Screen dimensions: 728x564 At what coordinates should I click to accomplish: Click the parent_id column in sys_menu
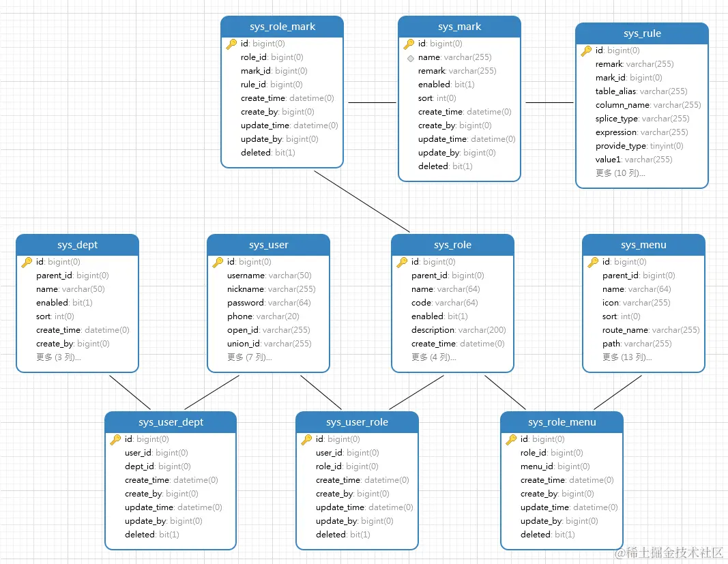[639, 276]
